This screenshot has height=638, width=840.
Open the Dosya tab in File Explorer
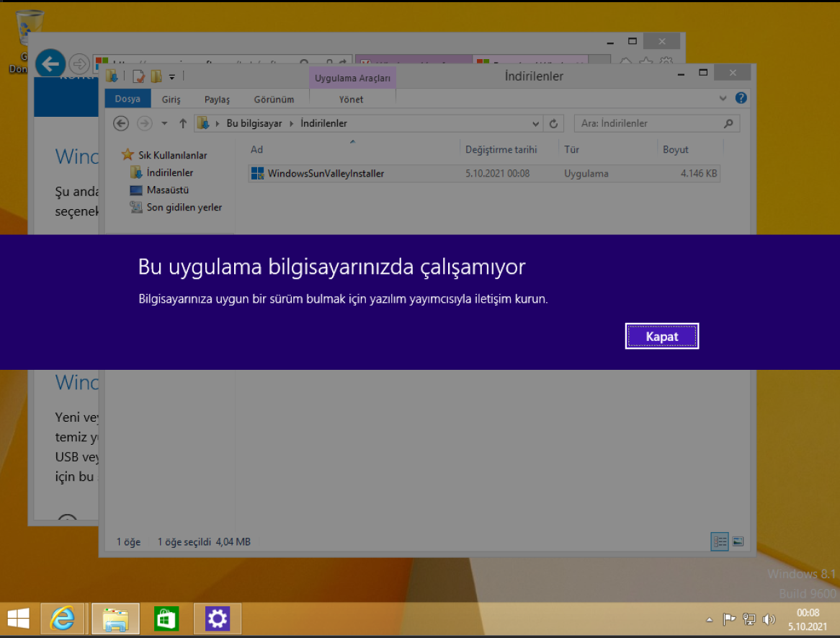[x=128, y=99]
